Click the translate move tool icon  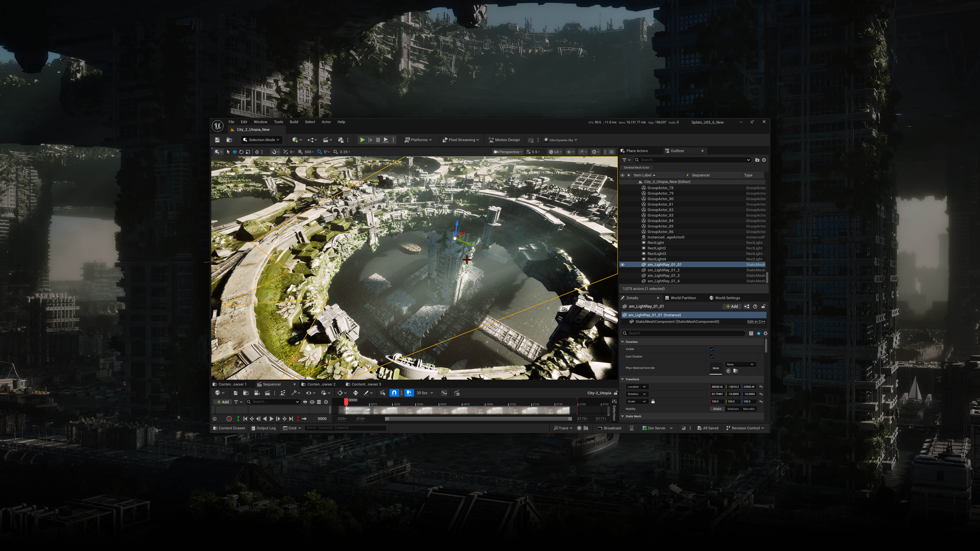tap(235, 152)
